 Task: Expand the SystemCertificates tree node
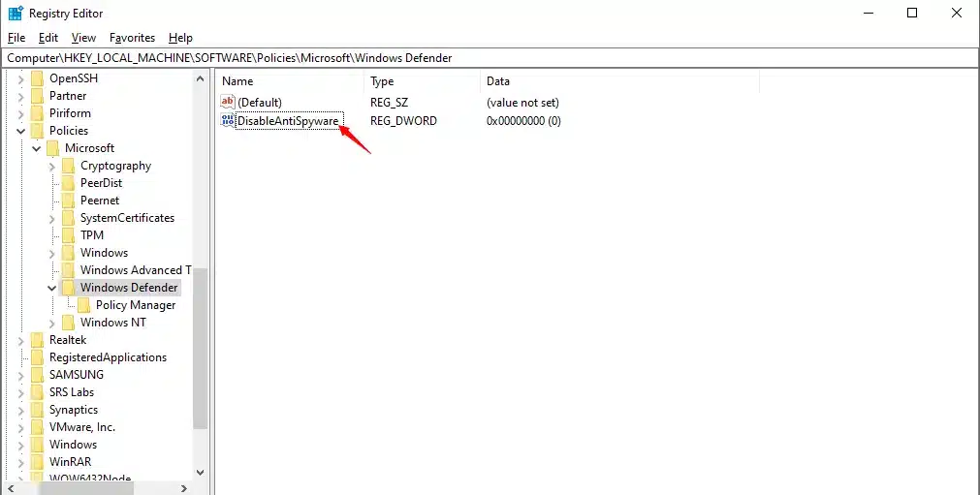coord(52,218)
